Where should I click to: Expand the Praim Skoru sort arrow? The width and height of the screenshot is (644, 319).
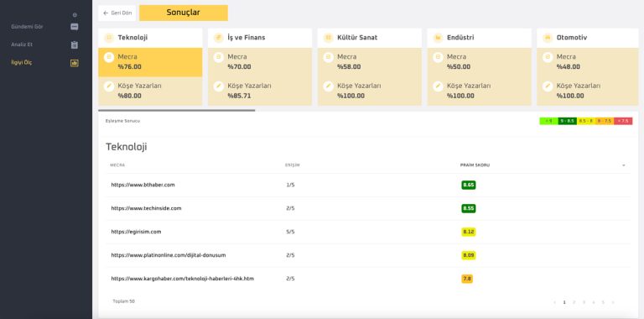click(x=624, y=165)
